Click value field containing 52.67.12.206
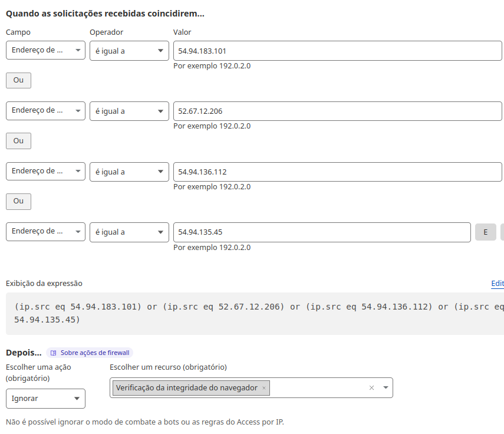504x434 pixels. click(338, 111)
